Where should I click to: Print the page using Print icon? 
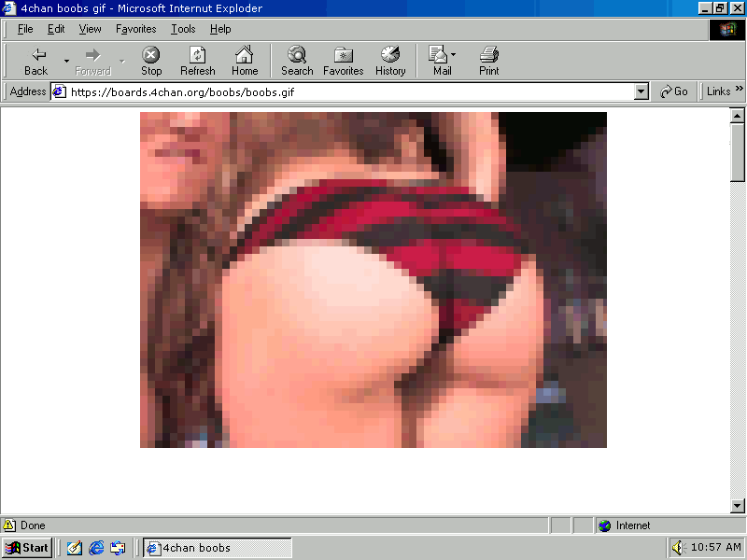click(x=489, y=61)
